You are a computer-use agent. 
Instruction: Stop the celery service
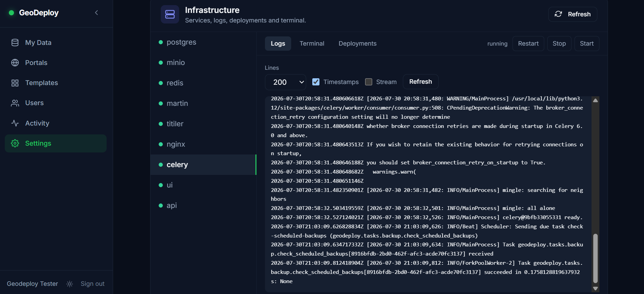coord(559,44)
